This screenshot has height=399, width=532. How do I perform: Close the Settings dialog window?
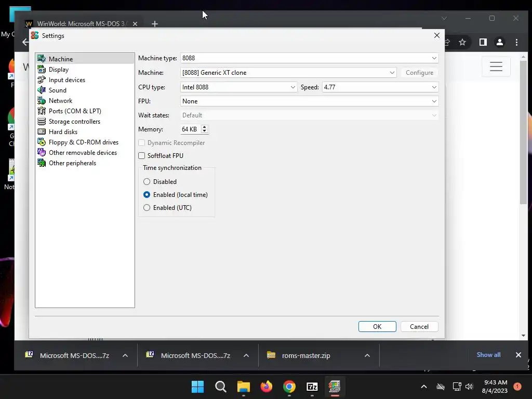pyautogui.click(x=436, y=36)
